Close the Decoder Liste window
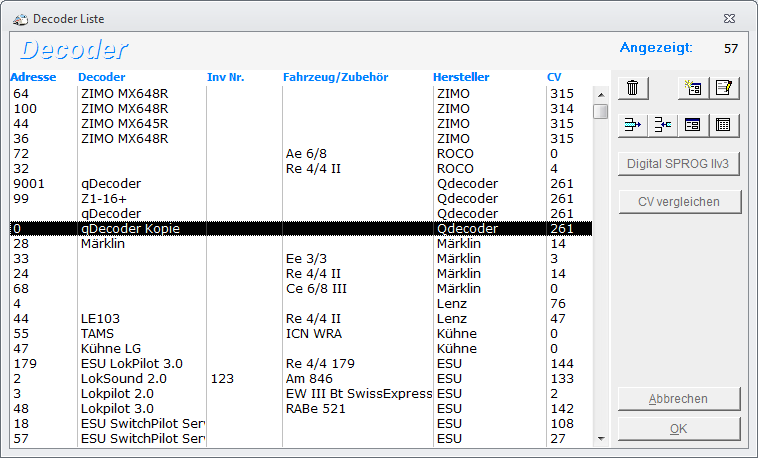This screenshot has height=458, width=758. [729, 19]
